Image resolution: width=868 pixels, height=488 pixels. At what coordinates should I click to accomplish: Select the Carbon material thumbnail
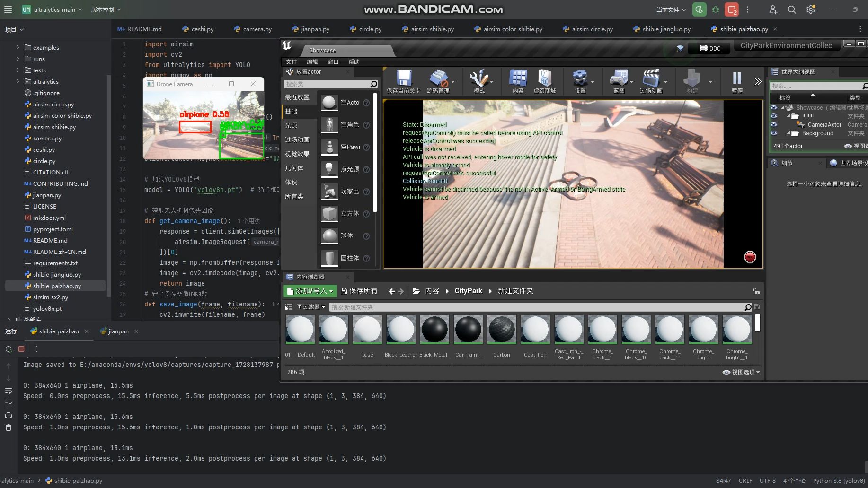click(501, 330)
